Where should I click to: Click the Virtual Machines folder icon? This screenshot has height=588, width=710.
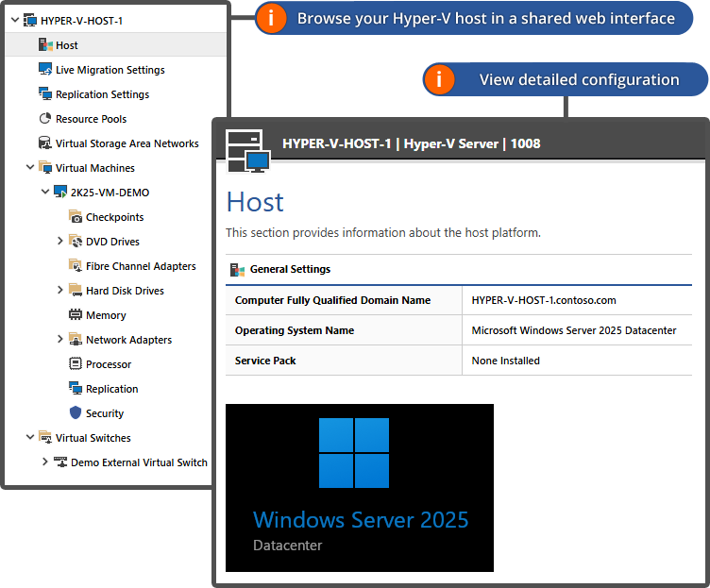click(x=45, y=167)
